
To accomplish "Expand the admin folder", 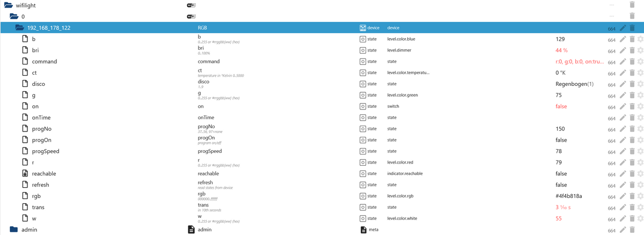I will tap(14, 230).
